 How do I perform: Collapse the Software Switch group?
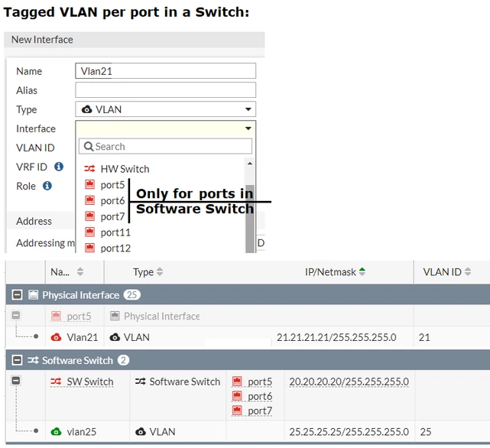click(17, 360)
